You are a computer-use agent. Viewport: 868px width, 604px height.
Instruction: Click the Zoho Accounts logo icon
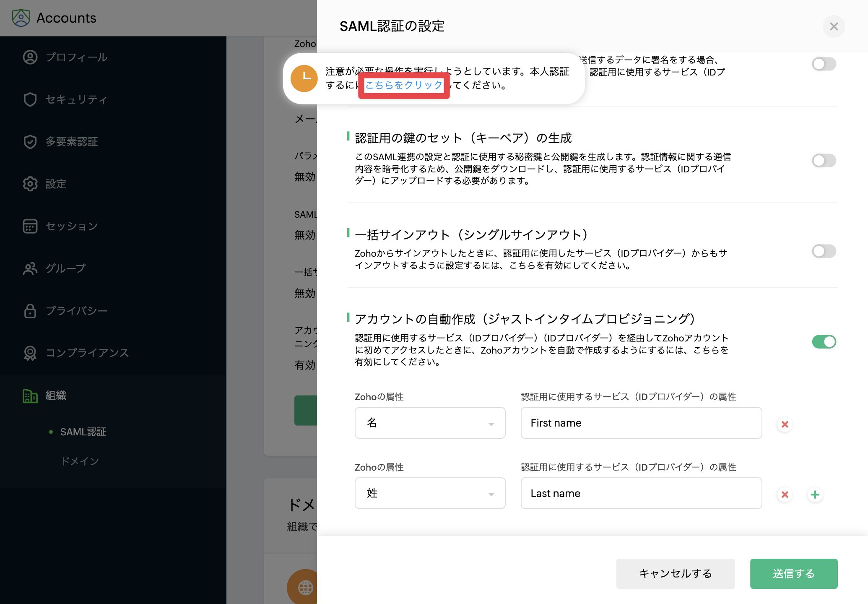click(21, 18)
